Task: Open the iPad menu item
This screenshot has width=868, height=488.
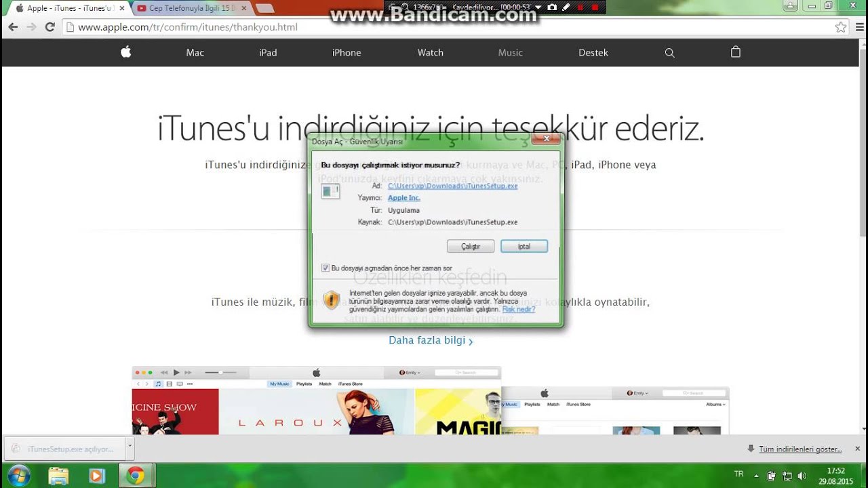Action: pos(268,53)
